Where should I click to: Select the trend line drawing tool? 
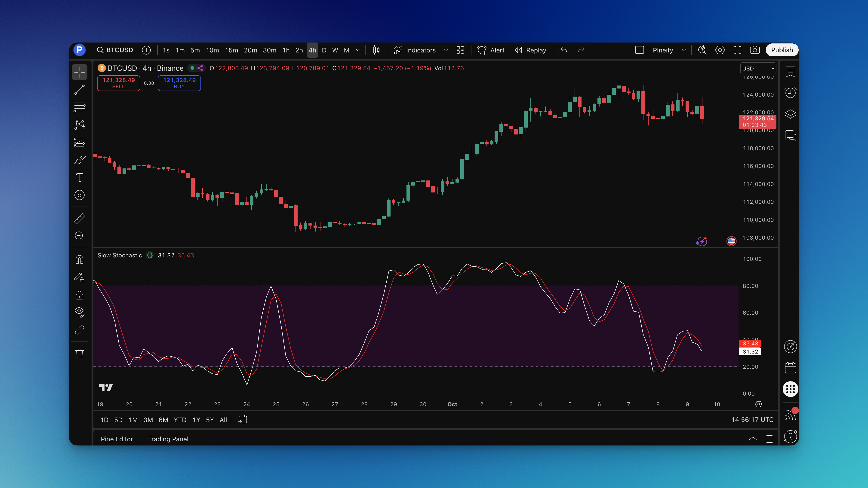click(x=80, y=90)
